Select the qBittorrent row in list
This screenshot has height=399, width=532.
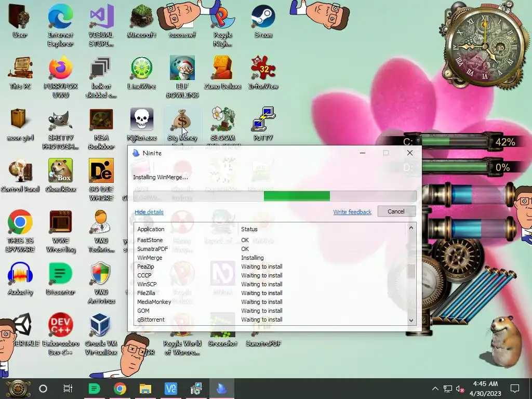270,320
